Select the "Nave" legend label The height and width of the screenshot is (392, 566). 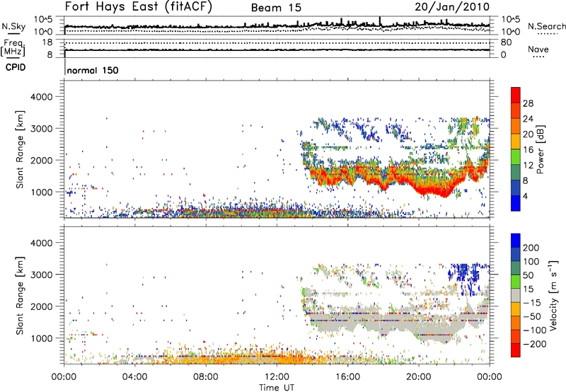pos(538,50)
